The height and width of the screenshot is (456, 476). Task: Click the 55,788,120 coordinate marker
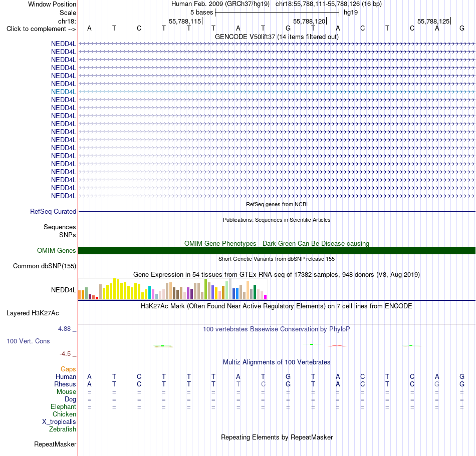309,21
